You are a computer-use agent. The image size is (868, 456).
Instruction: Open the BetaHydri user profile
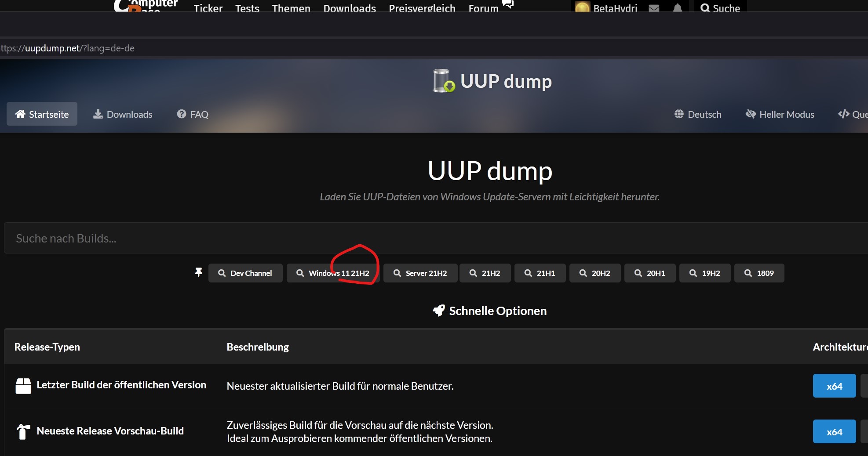coord(606,7)
